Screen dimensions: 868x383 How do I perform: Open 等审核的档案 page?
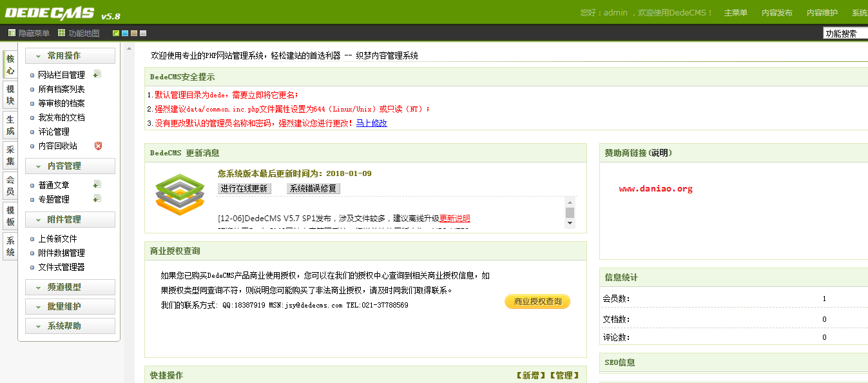click(x=61, y=103)
